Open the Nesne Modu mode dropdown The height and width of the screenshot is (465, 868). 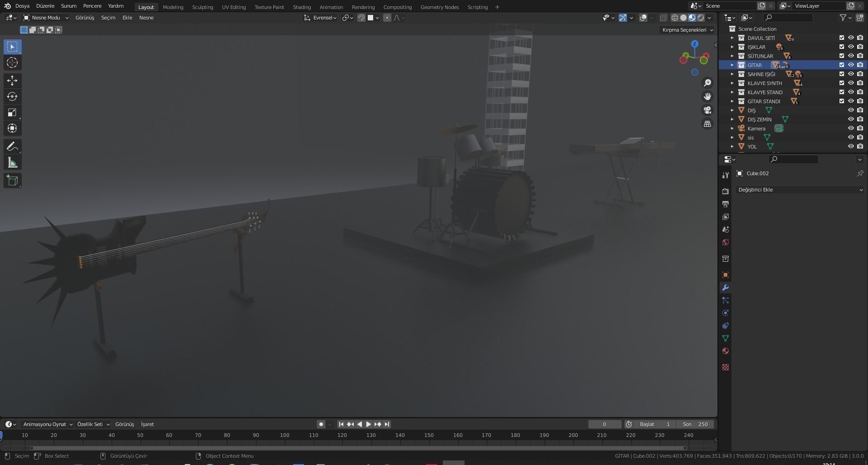[x=46, y=18]
